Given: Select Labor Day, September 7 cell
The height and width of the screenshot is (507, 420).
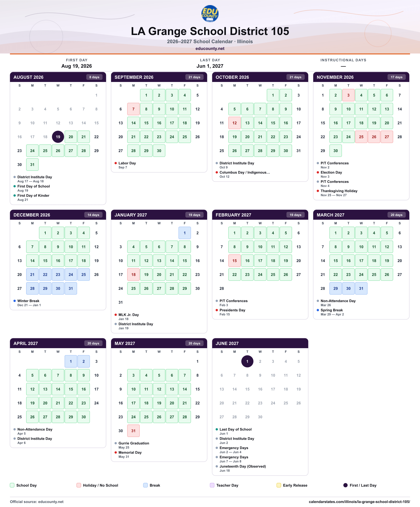Looking at the screenshot, I should coord(134,109).
